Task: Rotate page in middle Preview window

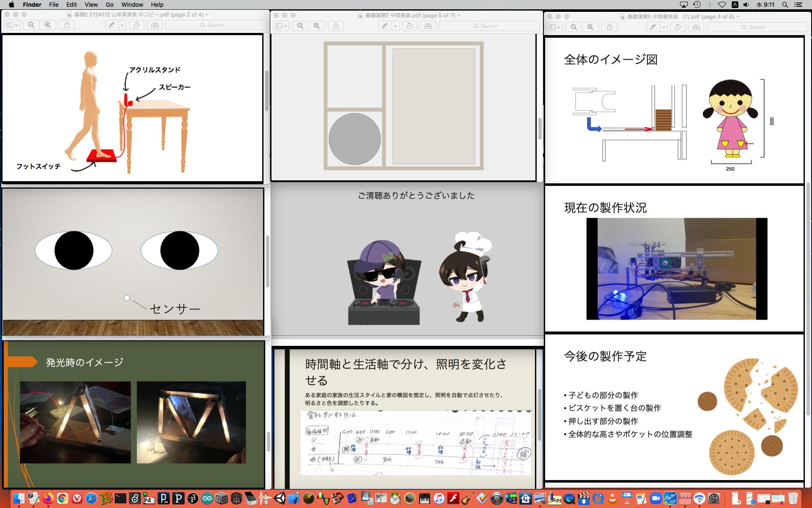Action: tap(409, 26)
